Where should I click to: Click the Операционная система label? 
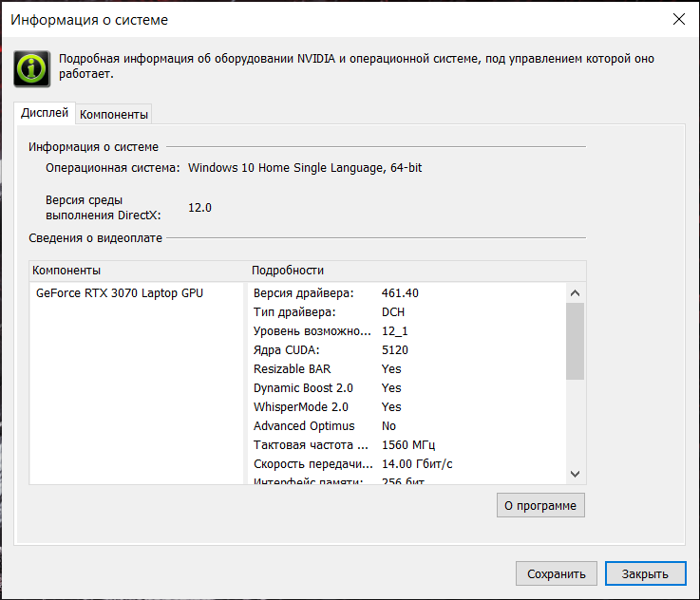(112, 168)
